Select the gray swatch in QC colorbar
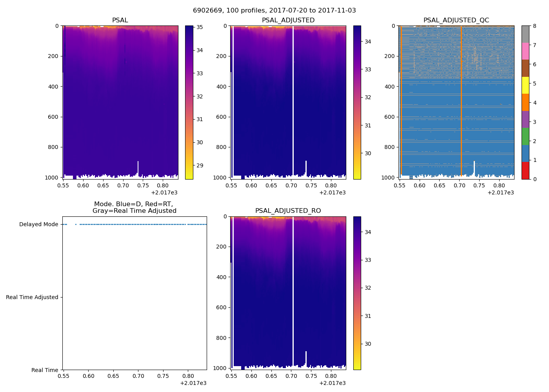The height and width of the screenshot is (392, 549). pos(525,34)
